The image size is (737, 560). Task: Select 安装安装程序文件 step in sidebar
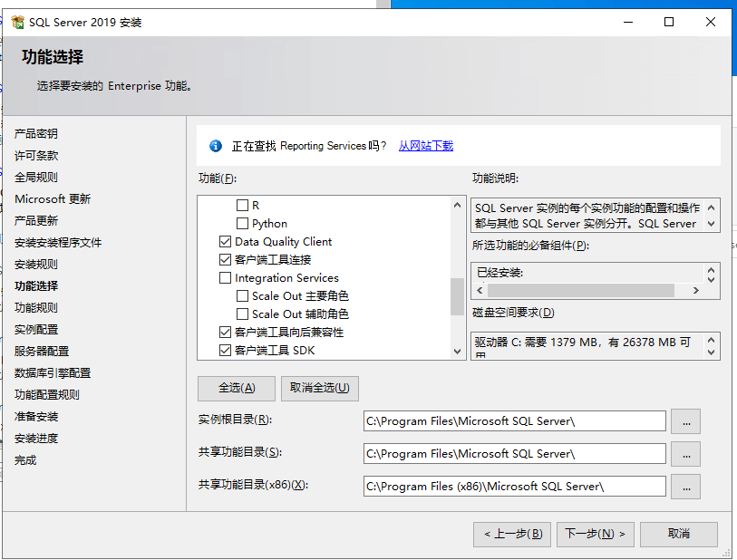pos(58,243)
